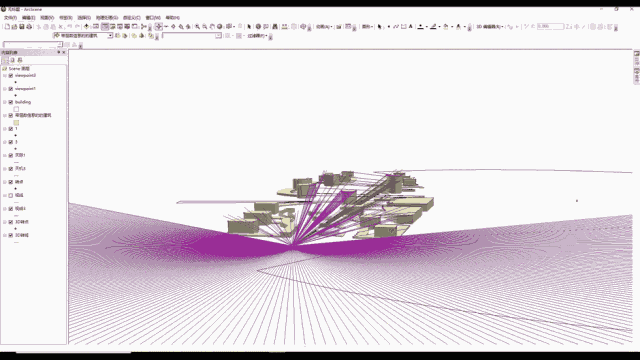Click the Find binoculars icon
Viewport: 640px width, 360px height.
[275, 27]
